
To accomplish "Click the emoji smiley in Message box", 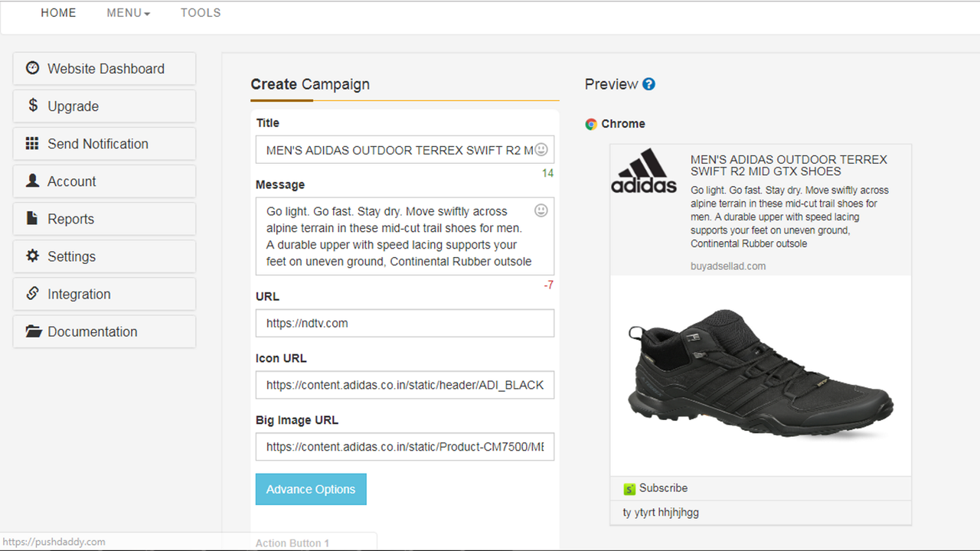I will click(x=541, y=210).
